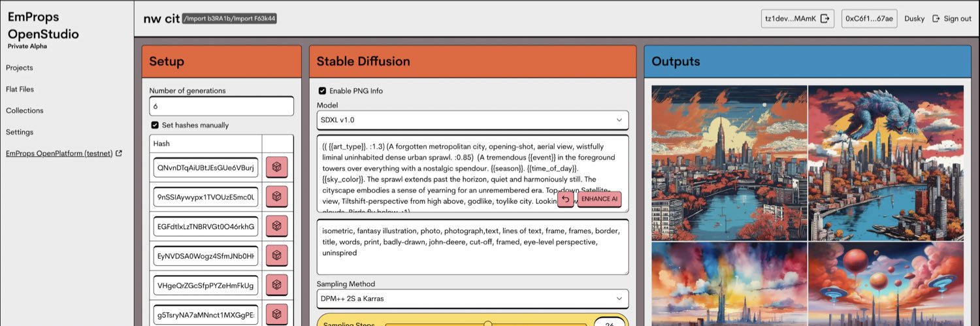This screenshot has width=980, height=326.
Task: Click the ENHANCE AI button
Action: point(599,199)
